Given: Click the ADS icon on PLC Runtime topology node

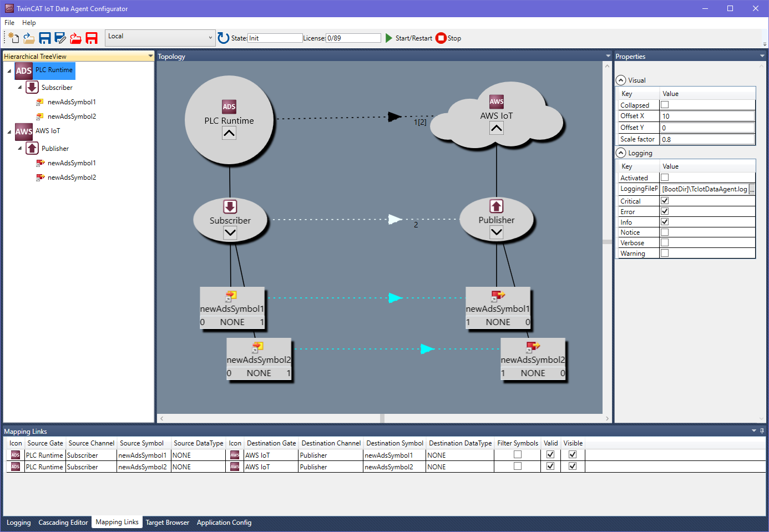Looking at the screenshot, I should 229,107.
